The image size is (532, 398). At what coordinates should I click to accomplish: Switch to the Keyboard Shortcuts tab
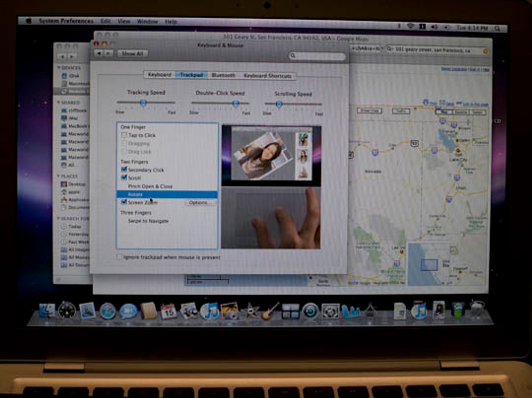(x=267, y=76)
